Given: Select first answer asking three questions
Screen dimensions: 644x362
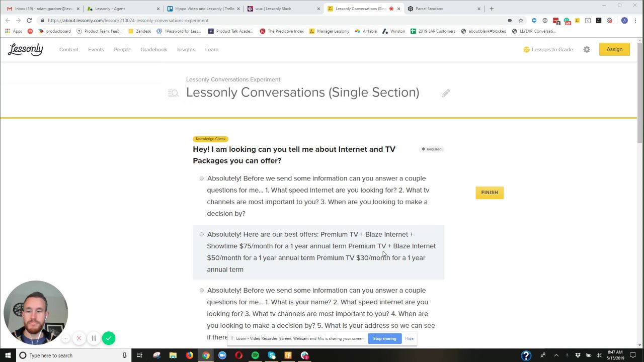Looking at the screenshot, I should coord(201,178).
